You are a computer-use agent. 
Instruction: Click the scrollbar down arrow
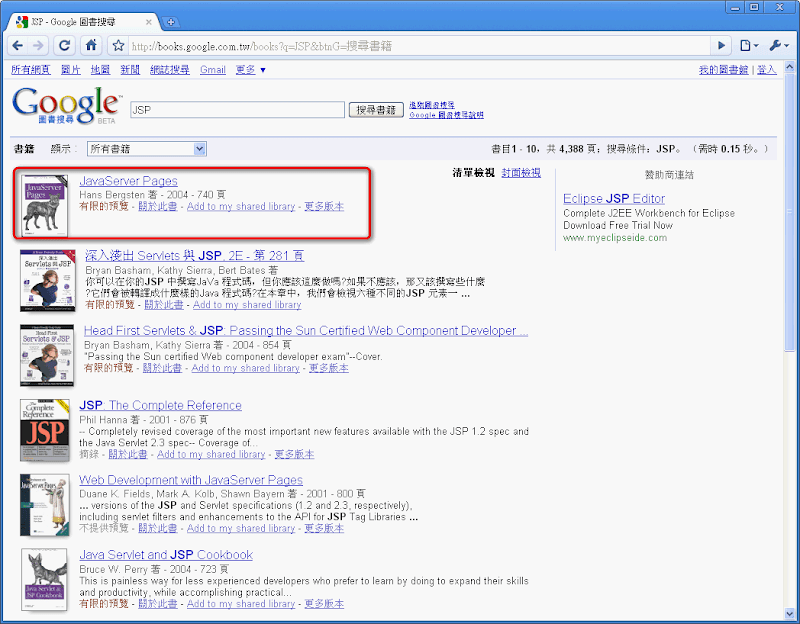[x=790, y=614]
